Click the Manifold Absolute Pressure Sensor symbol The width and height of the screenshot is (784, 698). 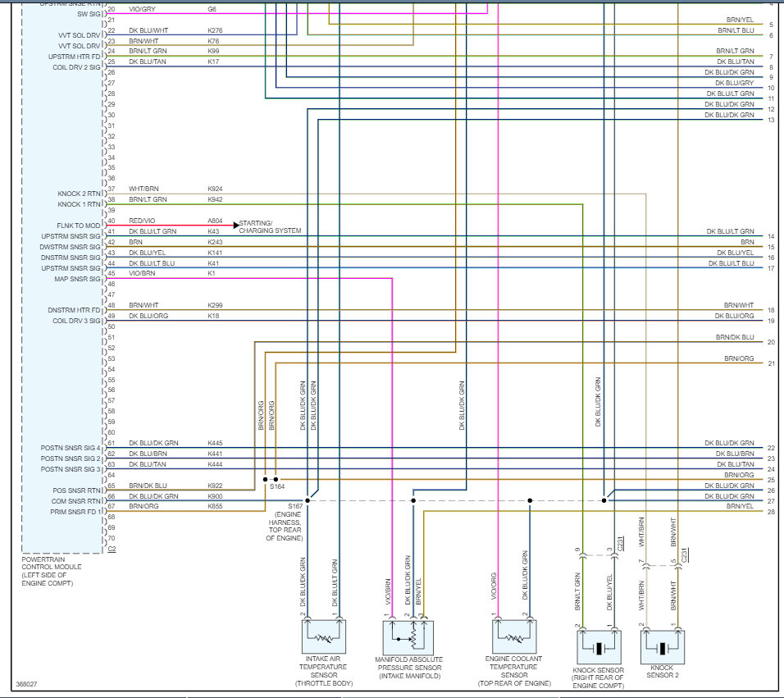(408, 637)
